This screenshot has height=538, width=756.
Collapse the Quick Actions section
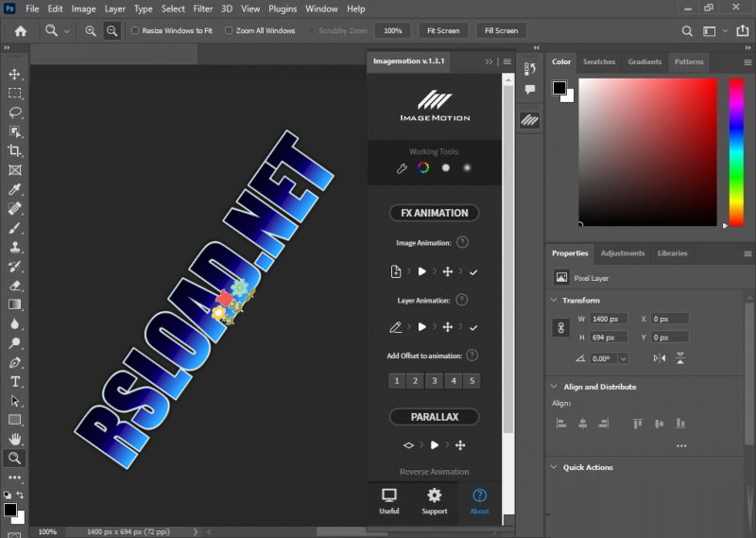pyautogui.click(x=554, y=467)
